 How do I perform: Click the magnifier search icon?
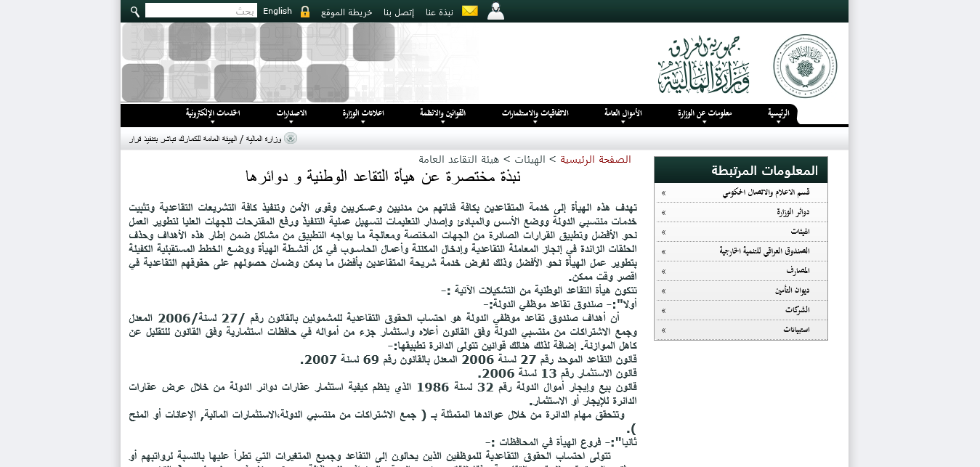[x=134, y=12]
